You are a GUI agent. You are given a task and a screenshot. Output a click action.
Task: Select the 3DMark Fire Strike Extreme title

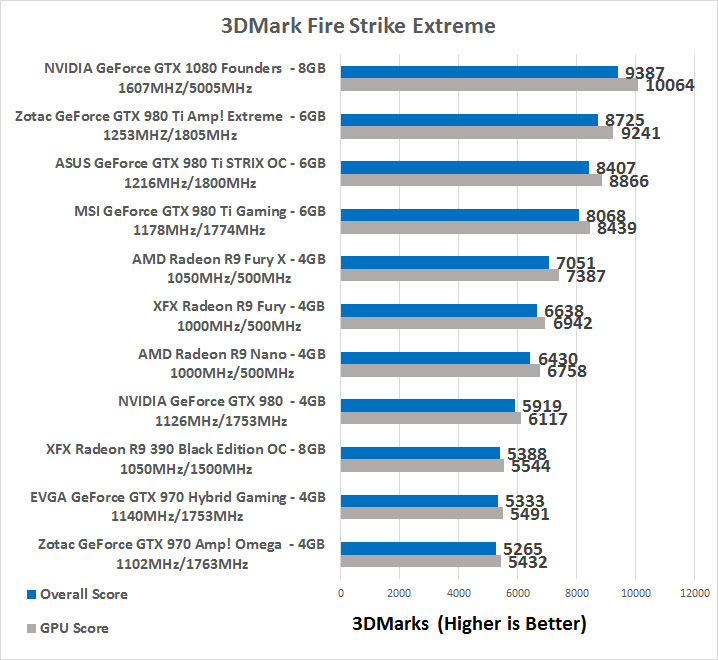pos(358,26)
